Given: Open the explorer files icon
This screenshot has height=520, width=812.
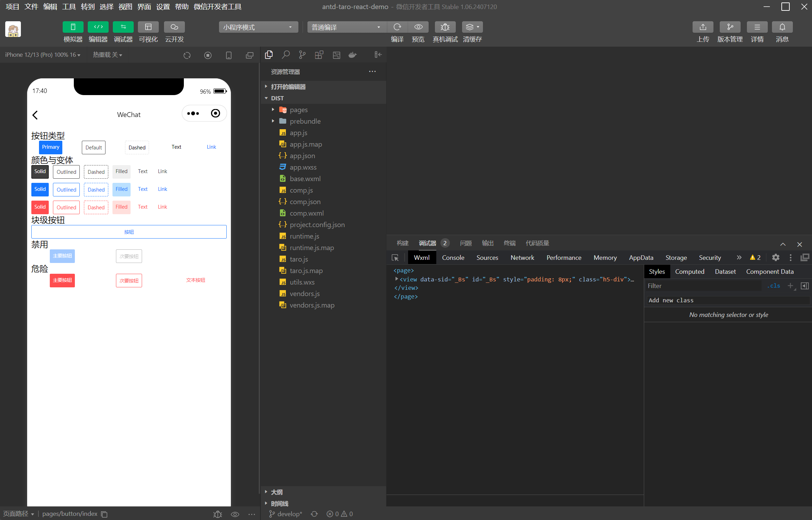Looking at the screenshot, I should (269, 55).
